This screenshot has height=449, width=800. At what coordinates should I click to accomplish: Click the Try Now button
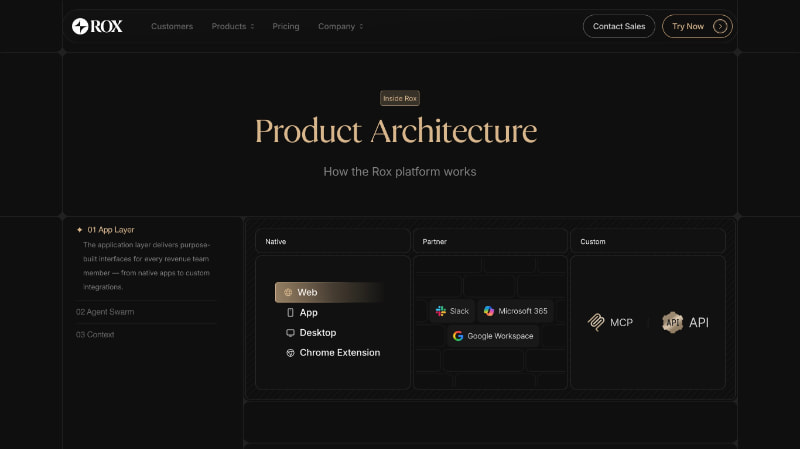[697, 26]
